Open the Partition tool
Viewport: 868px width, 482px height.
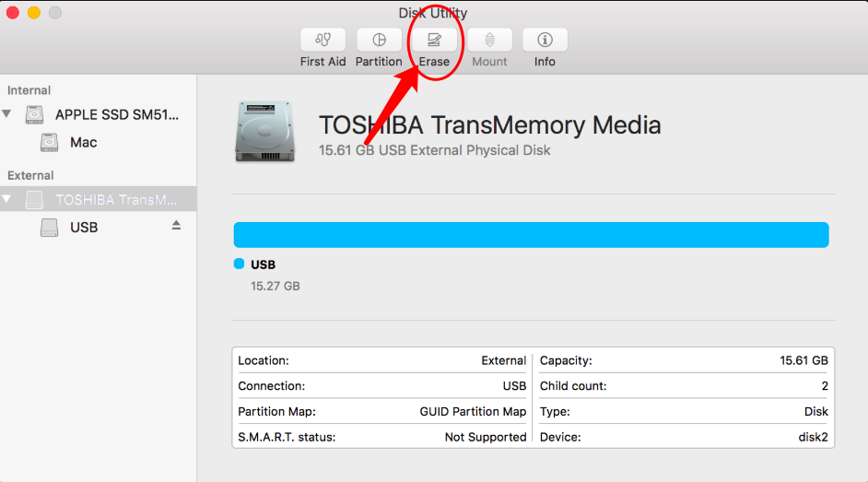(379, 41)
